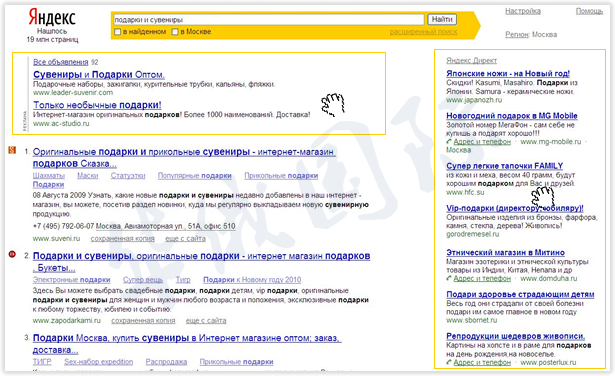Visit www.ac-studio.ru ad URL
615x376 pixels.
click(61, 124)
